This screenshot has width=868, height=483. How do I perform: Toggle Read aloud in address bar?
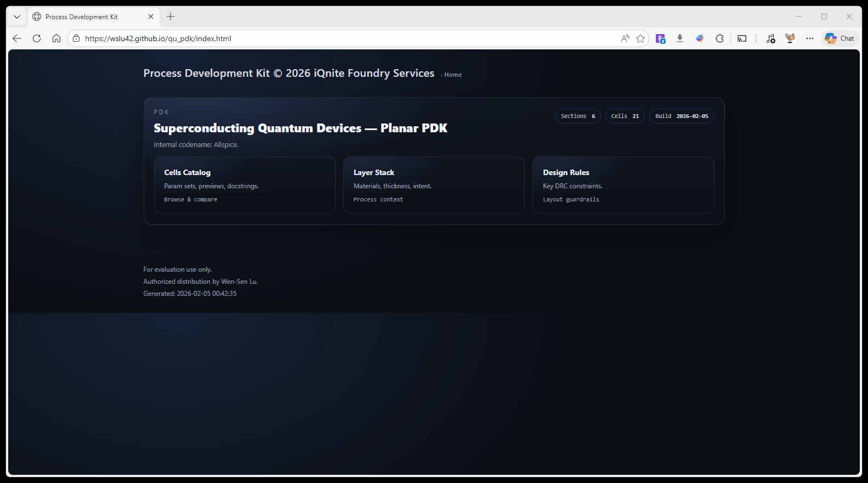(x=625, y=38)
